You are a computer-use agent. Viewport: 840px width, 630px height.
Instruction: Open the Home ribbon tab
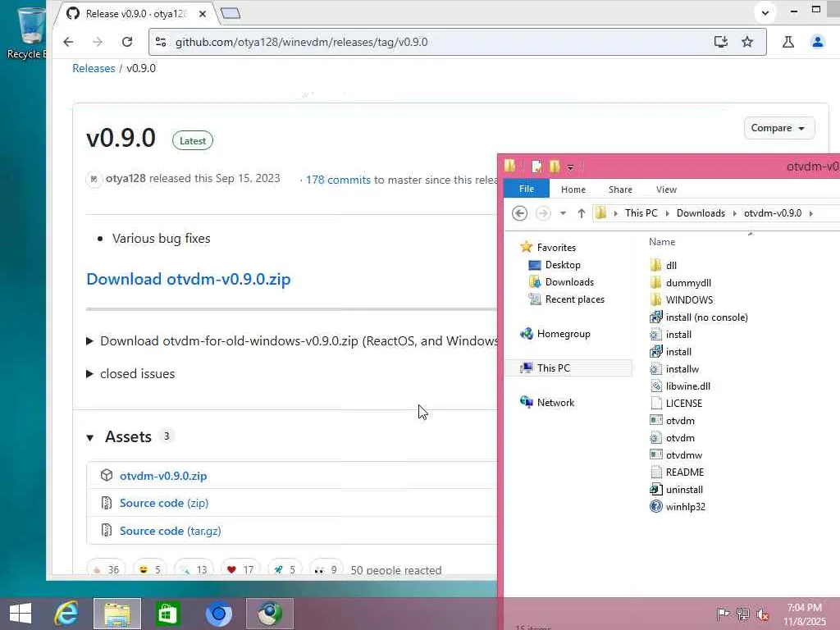(573, 189)
